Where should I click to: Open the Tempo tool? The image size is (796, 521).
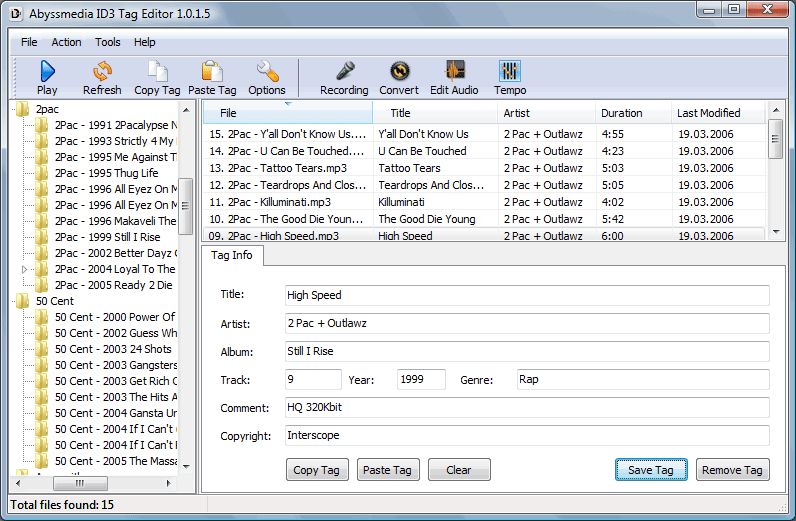510,76
